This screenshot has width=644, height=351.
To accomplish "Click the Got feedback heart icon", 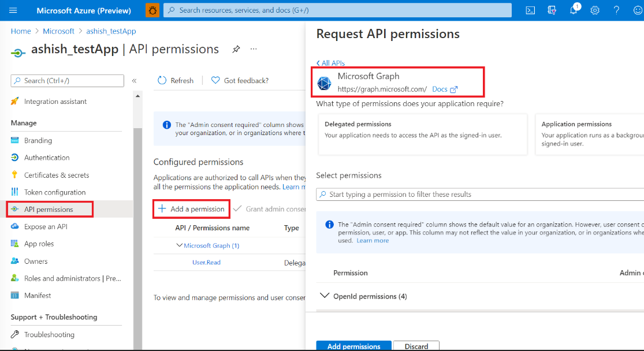I will pyautogui.click(x=215, y=80).
